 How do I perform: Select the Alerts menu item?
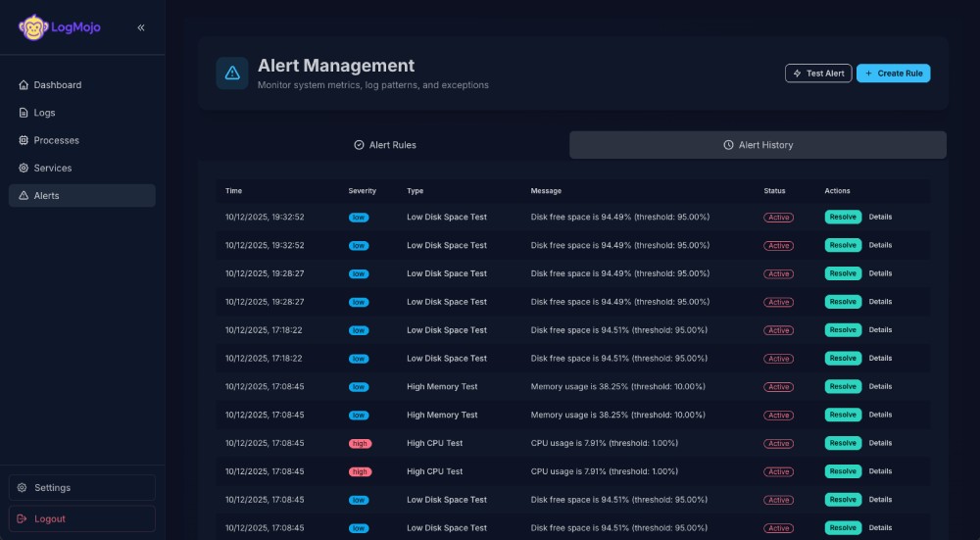pos(82,196)
